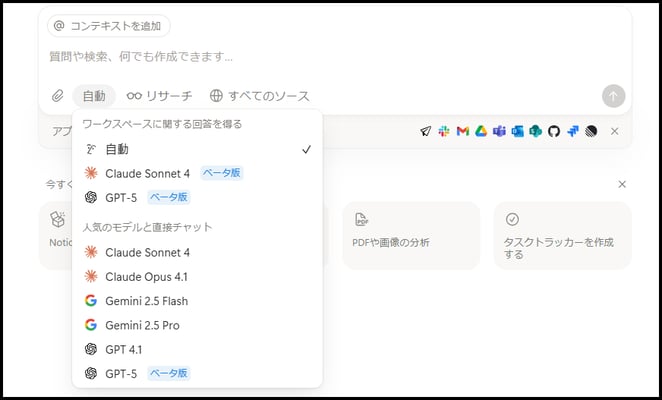
Task: Click the Gmail app icon
Action: (x=463, y=131)
